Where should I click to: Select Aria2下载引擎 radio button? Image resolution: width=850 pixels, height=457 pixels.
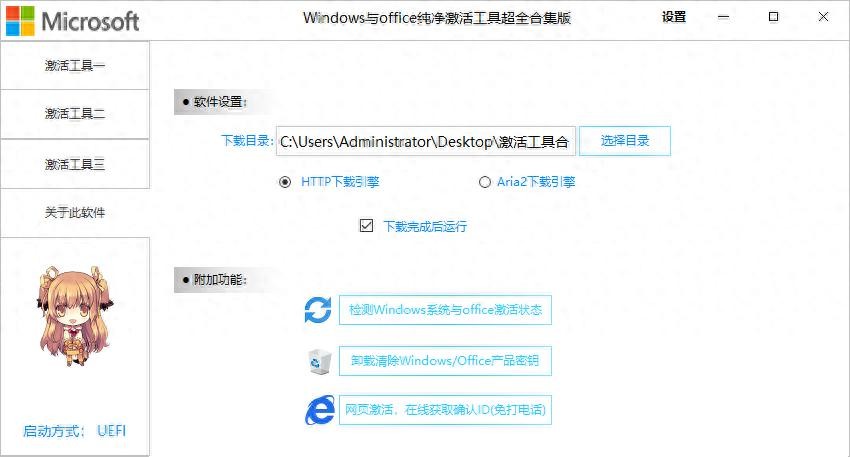click(x=485, y=182)
